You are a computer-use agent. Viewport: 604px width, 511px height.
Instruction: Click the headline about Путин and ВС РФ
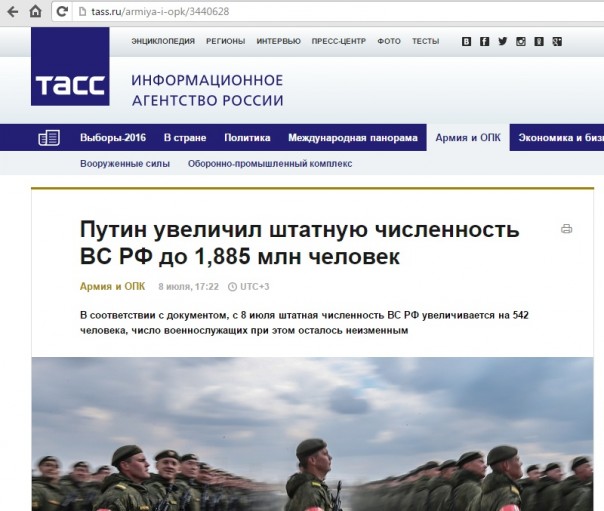click(299, 243)
